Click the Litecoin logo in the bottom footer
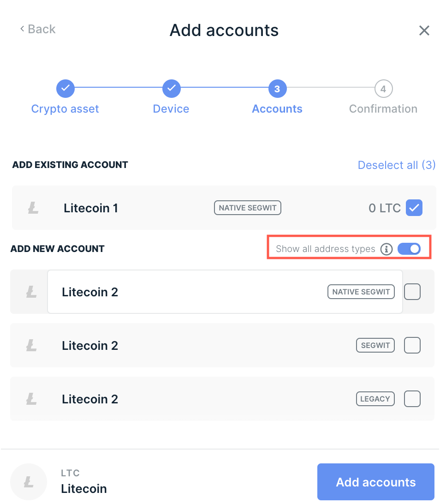Screen dimensions: 440x504 coord(29,481)
